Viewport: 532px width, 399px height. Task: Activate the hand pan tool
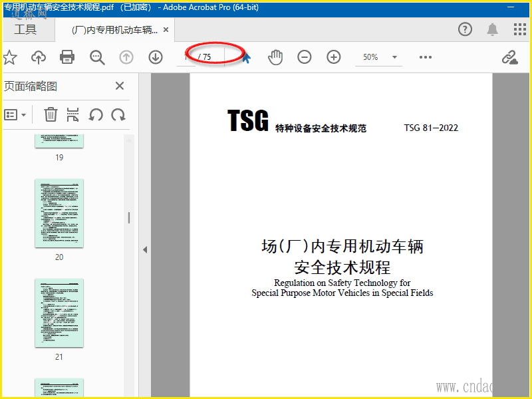tap(275, 57)
